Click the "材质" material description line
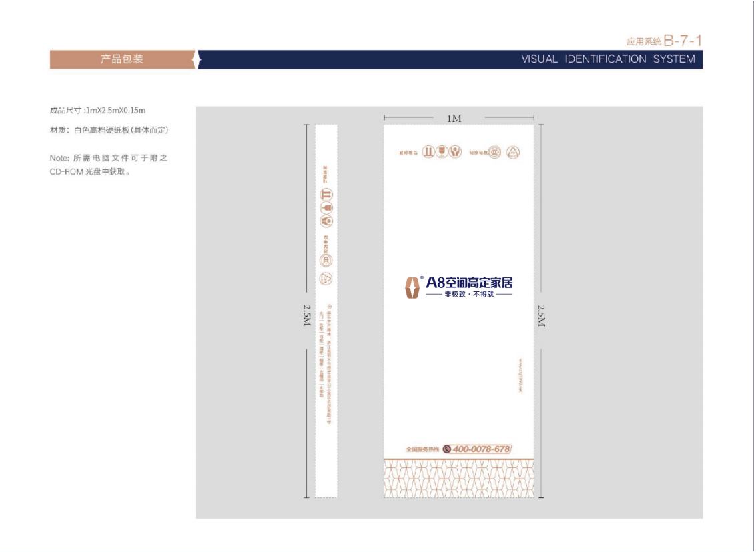 click(109, 130)
